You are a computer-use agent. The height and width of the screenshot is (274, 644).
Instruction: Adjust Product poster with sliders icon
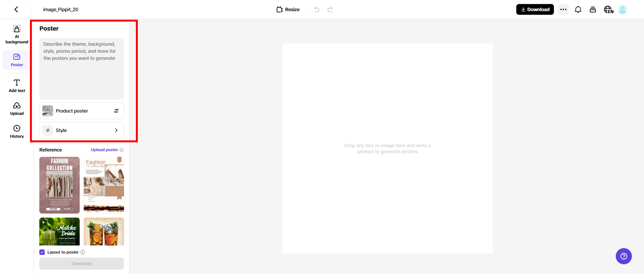click(116, 111)
